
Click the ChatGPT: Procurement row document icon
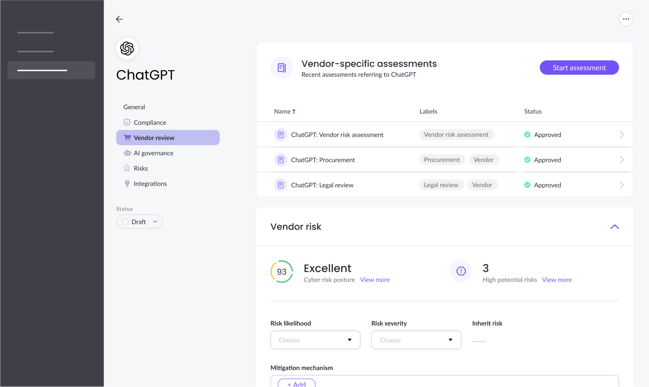click(x=281, y=160)
